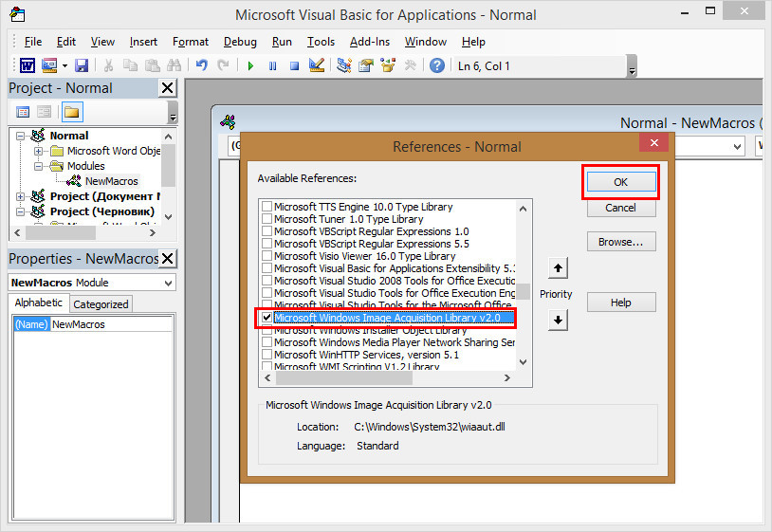This screenshot has height=532, width=772.
Task: Click the Break pause icon
Action: click(x=272, y=65)
